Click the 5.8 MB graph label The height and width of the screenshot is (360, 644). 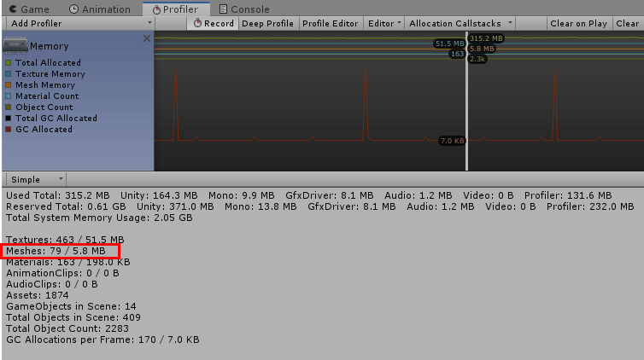click(x=482, y=49)
